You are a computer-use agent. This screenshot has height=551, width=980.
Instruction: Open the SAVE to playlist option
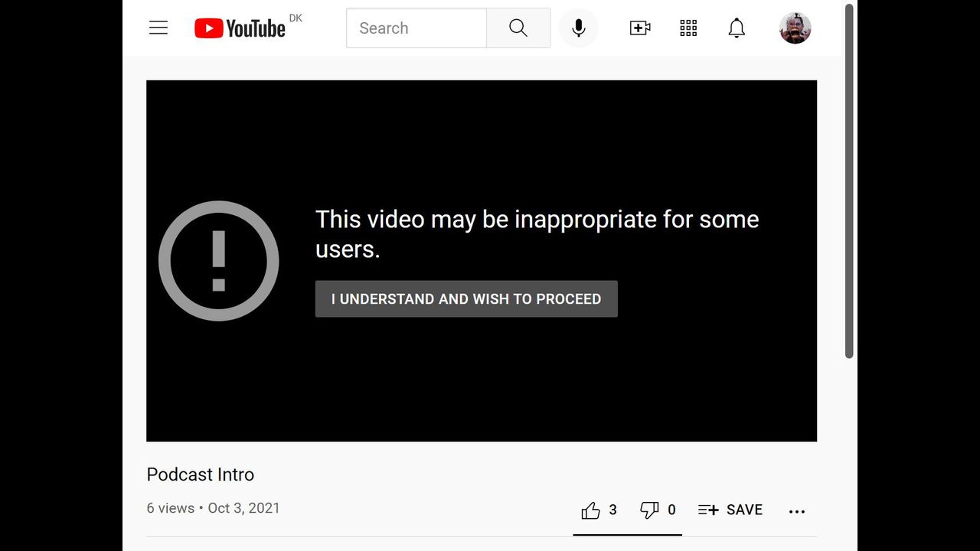click(730, 510)
